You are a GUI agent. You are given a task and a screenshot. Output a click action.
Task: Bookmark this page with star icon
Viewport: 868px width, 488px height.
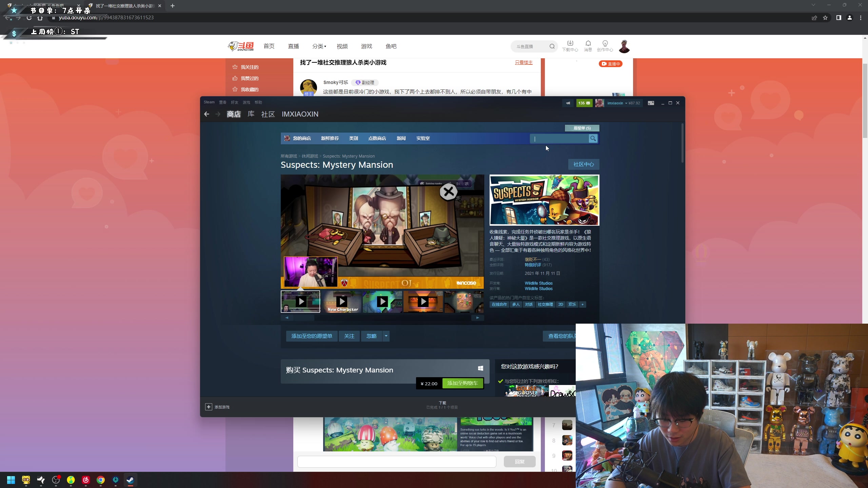point(825,18)
